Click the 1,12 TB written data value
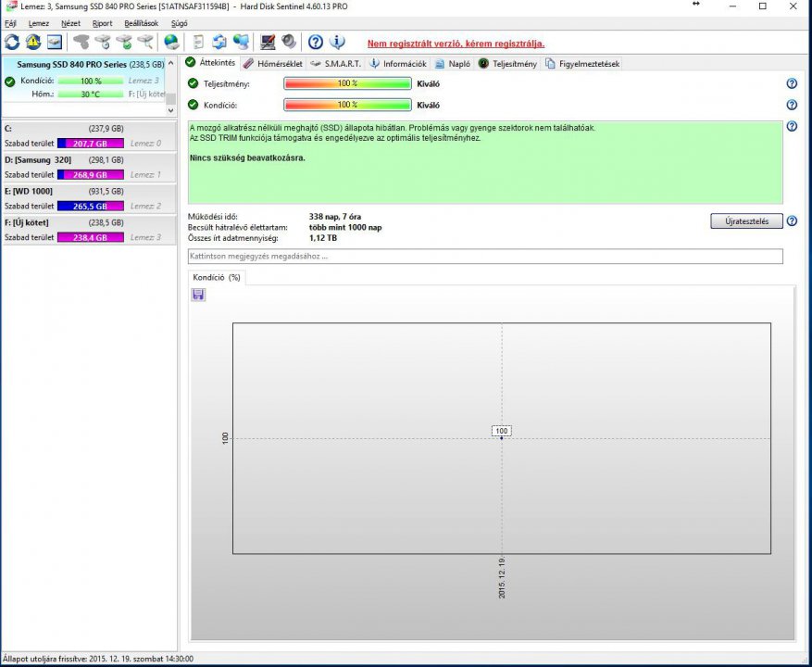This screenshot has height=667, width=812. click(322, 238)
